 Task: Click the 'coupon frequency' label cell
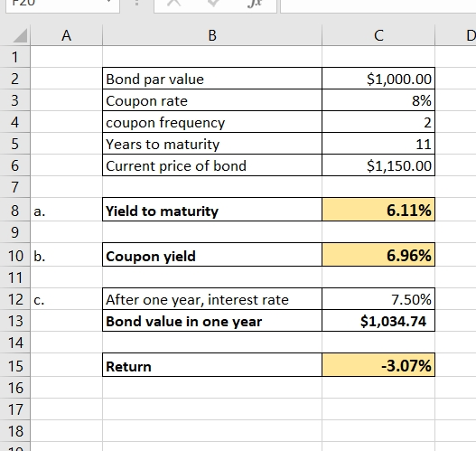[212, 122]
